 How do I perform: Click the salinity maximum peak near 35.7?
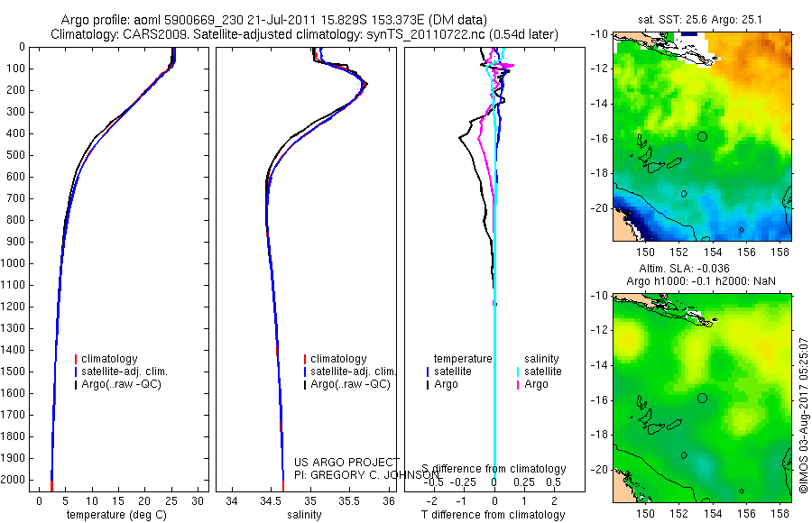pyautogui.click(x=366, y=84)
